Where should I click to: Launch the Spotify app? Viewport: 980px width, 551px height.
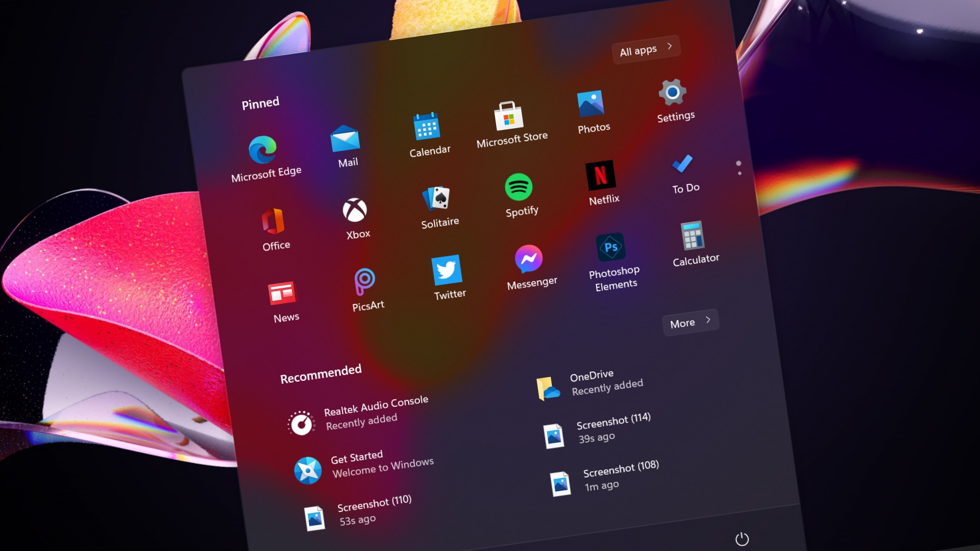[x=518, y=187]
